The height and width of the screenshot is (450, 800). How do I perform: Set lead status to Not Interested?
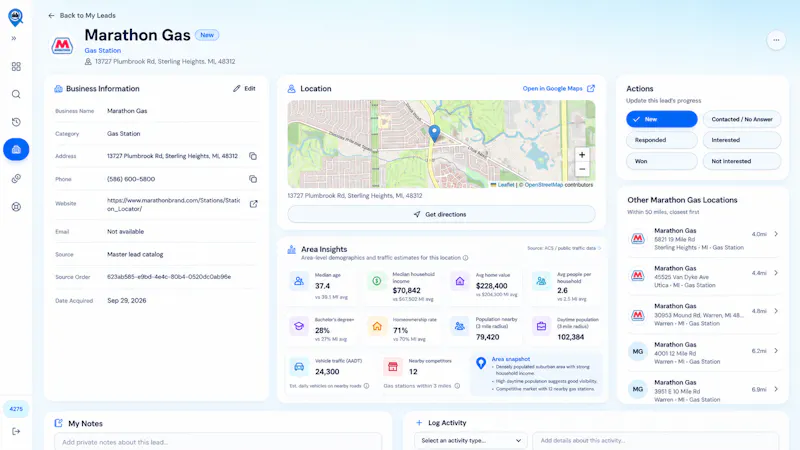click(x=742, y=161)
